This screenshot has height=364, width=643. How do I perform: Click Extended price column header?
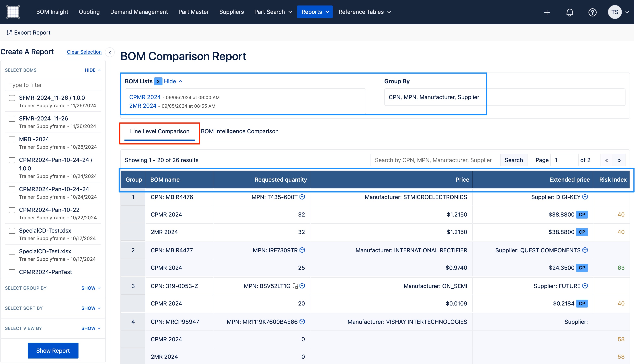(533, 180)
